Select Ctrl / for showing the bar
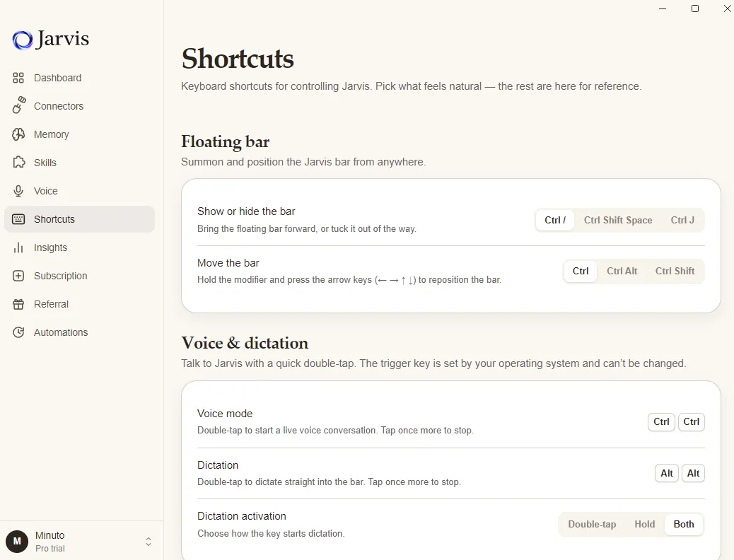The height and width of the screenshot is (560, 734). click(555, 220)
